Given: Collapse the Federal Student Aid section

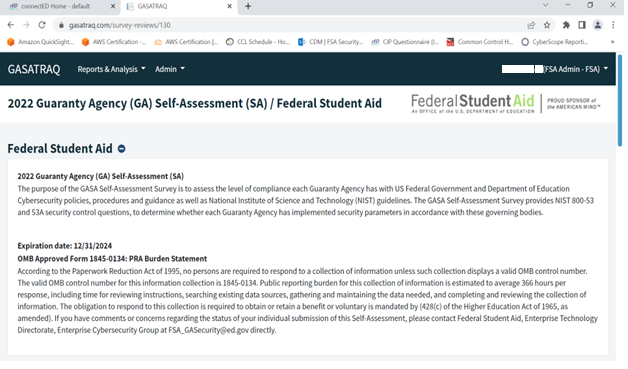Looking at the screenshot, I should 121,149.
